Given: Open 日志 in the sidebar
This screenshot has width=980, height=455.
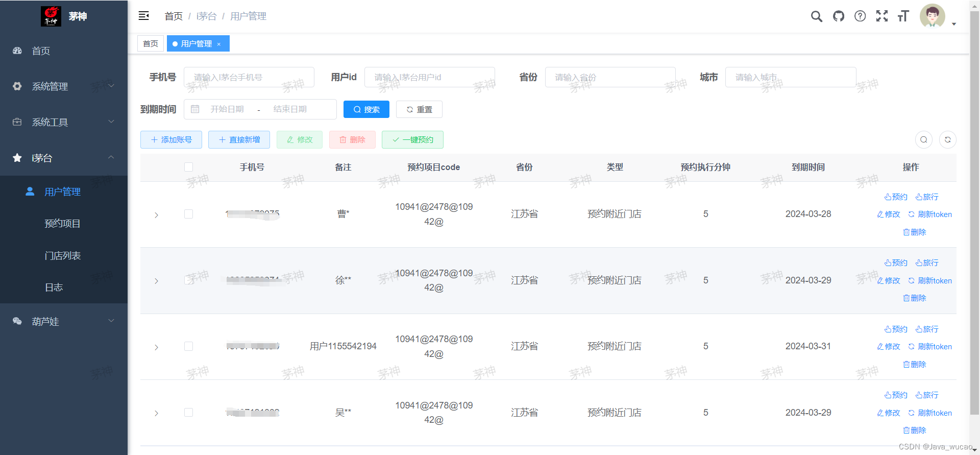Looking at the screenshot, I should pos(64,287).
